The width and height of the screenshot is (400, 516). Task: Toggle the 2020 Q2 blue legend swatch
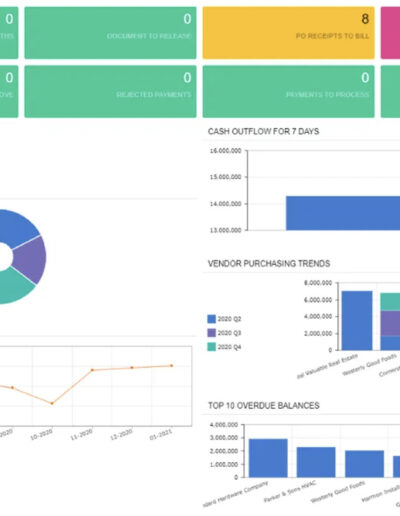212,319
